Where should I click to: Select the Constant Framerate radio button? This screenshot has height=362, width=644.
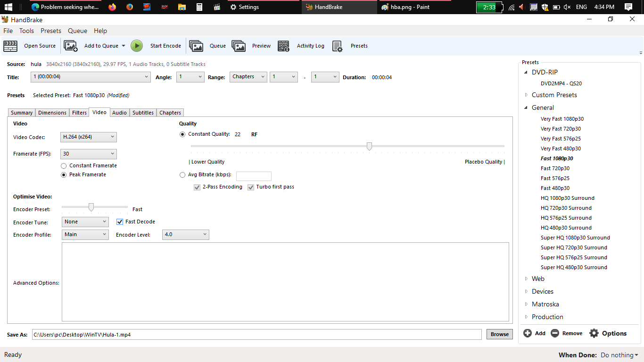click(x=64, y=166)
